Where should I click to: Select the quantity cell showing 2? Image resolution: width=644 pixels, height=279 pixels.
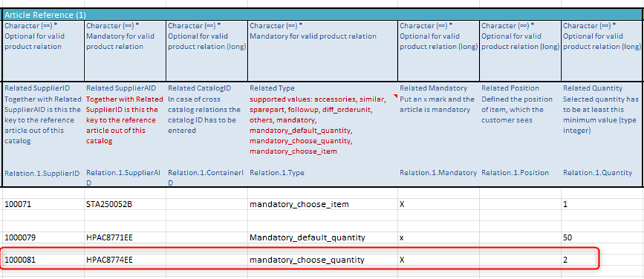click(566, 259)
